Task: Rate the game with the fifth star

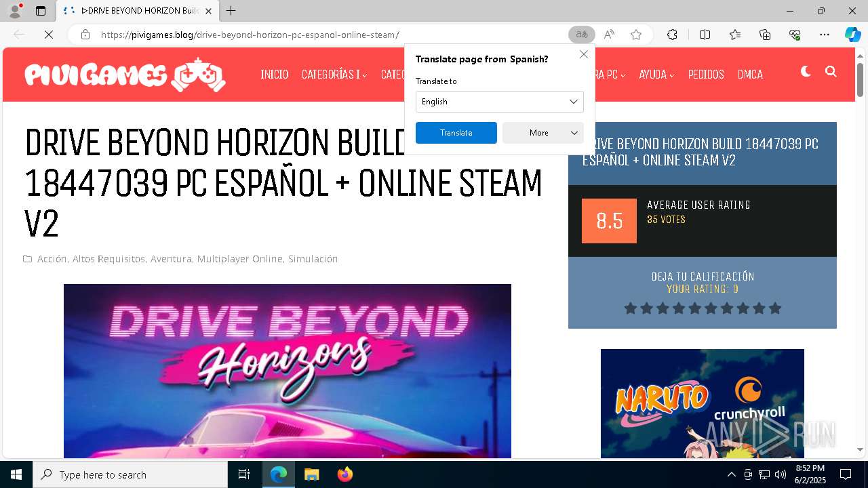Action: (x=694, y=308)
